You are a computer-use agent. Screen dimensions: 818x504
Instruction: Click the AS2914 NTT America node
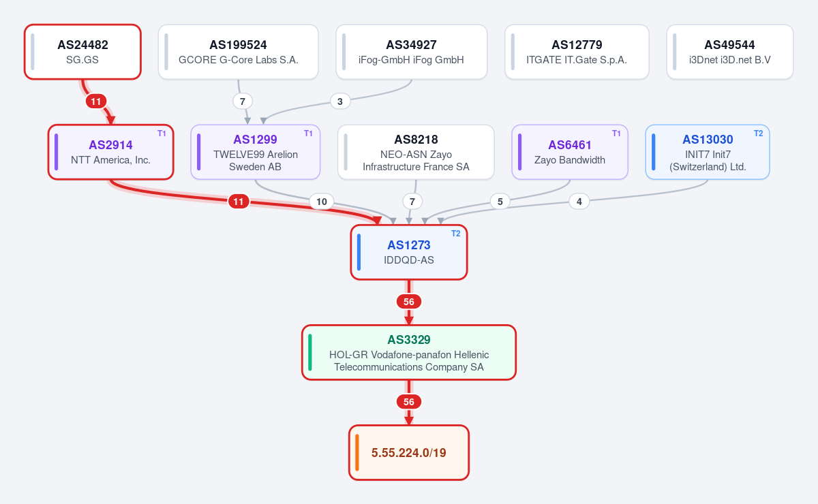pyautogui.click(x=110, y=152)
